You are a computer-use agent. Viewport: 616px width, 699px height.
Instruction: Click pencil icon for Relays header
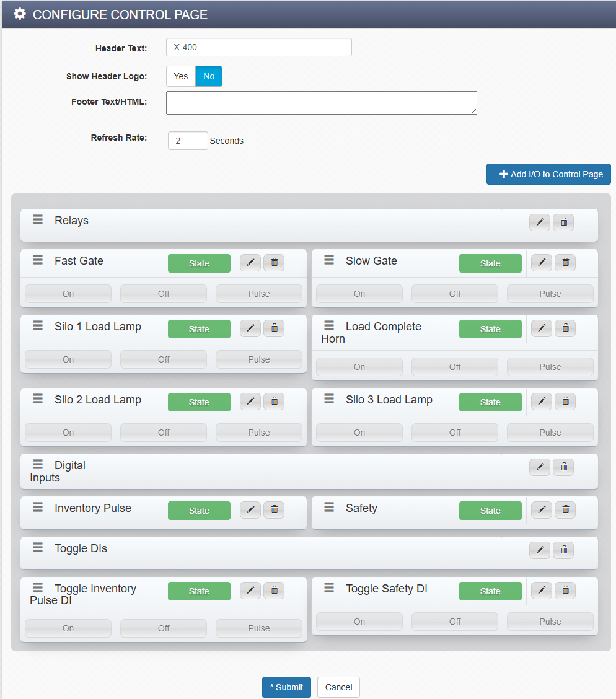[x=540, y=222]
